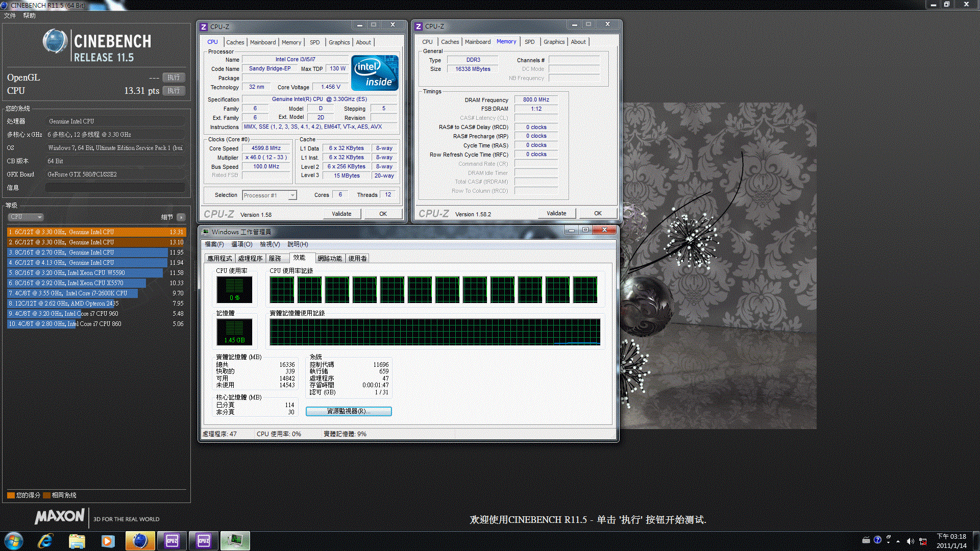Screen dimensions: 980x551
Task: Click the Task Manager title bar icon
Action: [x=206, y=232]
